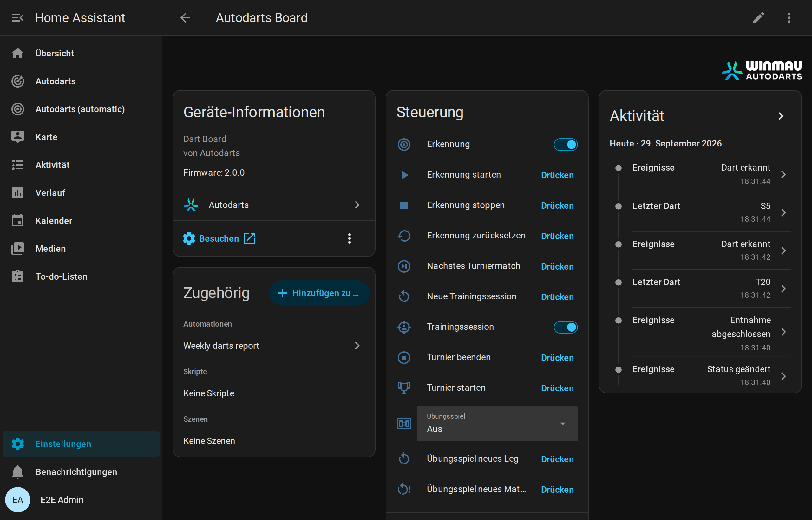This screenshot has width=812, height=520.
Task: Go to Verlauf in the sidebar
Action: [x=81, y=193]
